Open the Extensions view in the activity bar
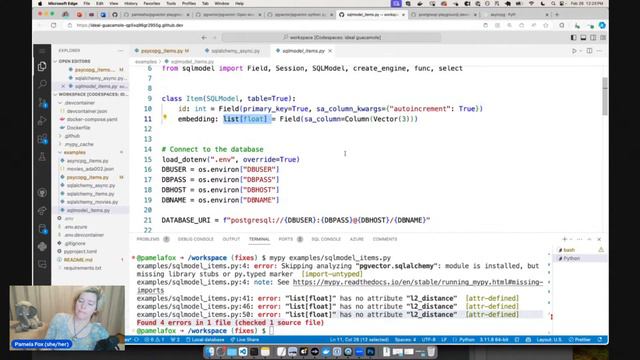The image size is (640, 360). [42, 139]
